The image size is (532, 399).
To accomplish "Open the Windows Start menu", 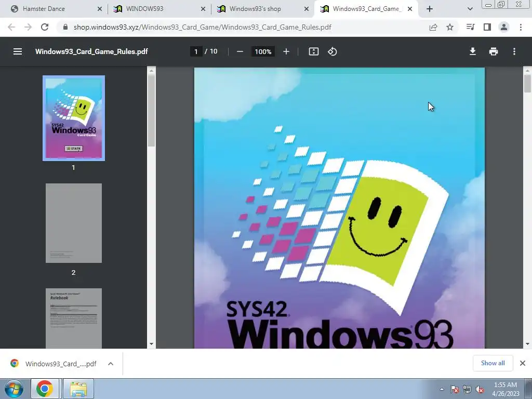I will tap(14, 389).
